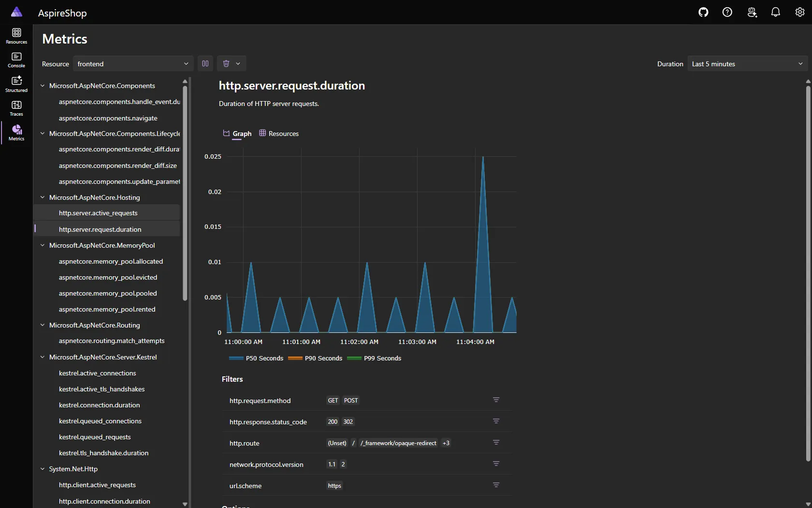Open filter menu for url.scheme
This screenshot has height=508, width=812.
pyautogui.click(x=496, y=485)
